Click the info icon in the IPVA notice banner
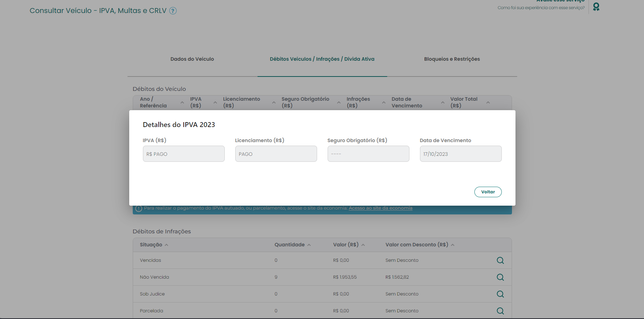This screenshot has height=319, width=644. pyautogui.click(x=139, y=208)
